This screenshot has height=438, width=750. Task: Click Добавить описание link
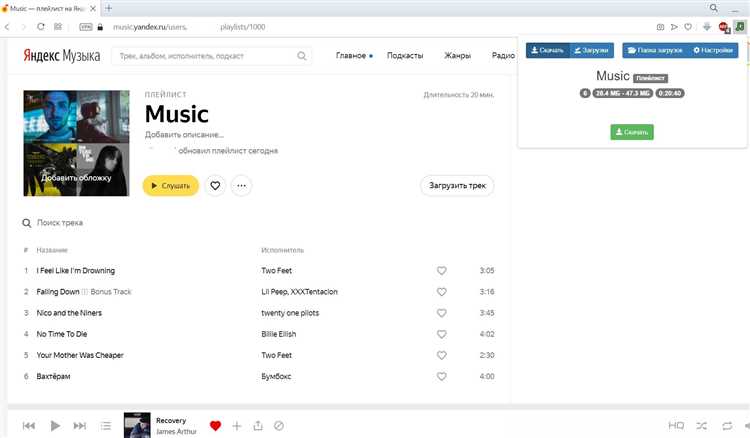(184, 135)
